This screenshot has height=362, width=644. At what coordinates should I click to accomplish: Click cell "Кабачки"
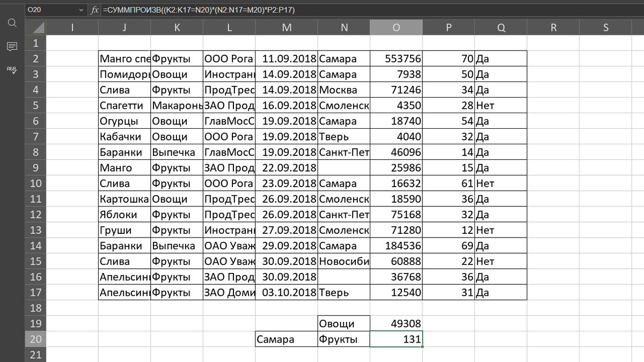125,137
